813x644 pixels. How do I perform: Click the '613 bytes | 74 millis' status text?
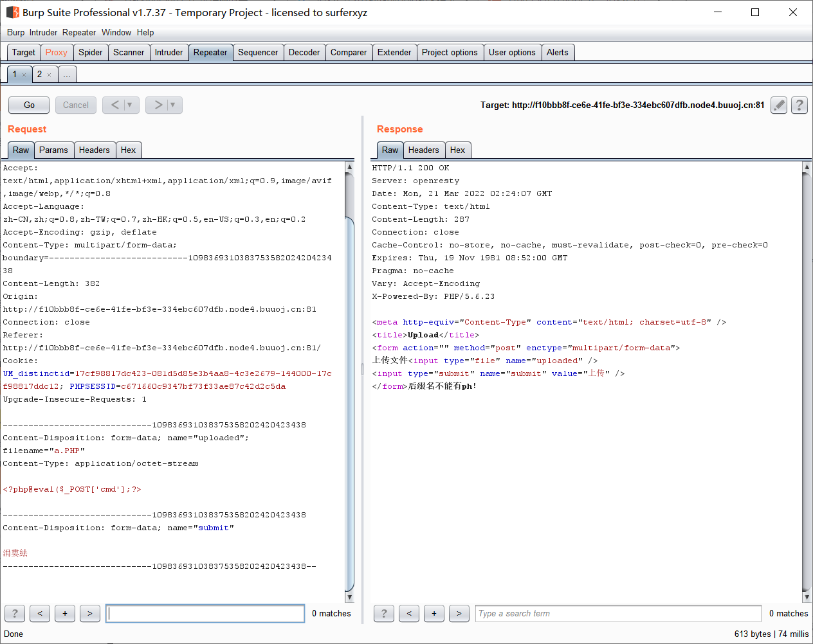[771, 634]
